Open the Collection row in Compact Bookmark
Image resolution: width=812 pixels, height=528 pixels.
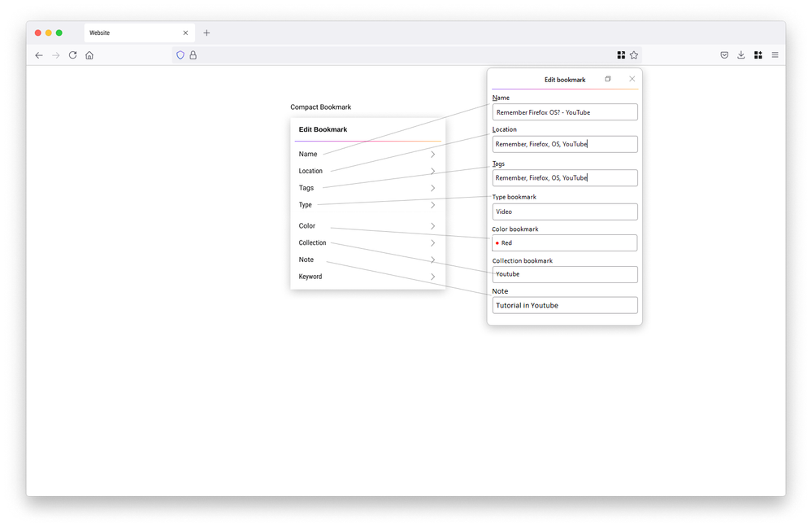click(x=367, y=243)
